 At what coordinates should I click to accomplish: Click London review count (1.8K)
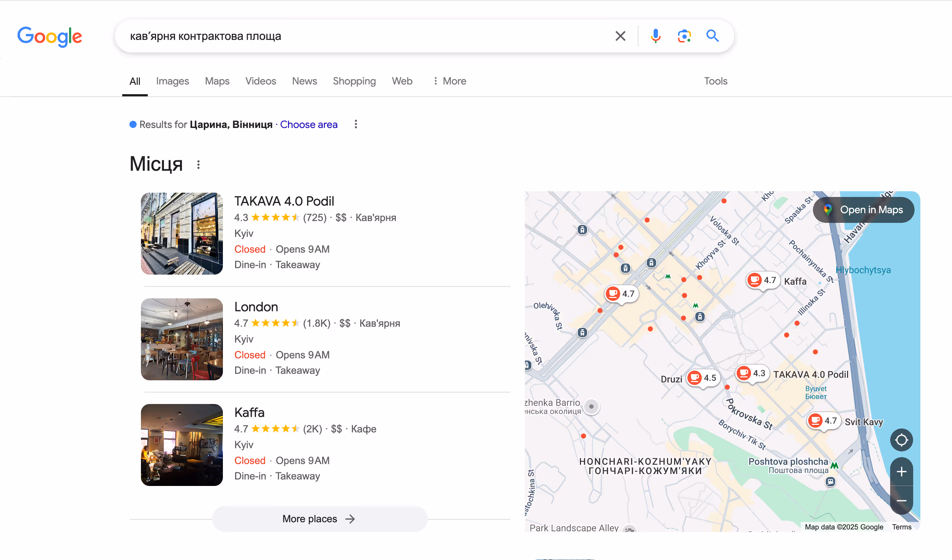317,323
